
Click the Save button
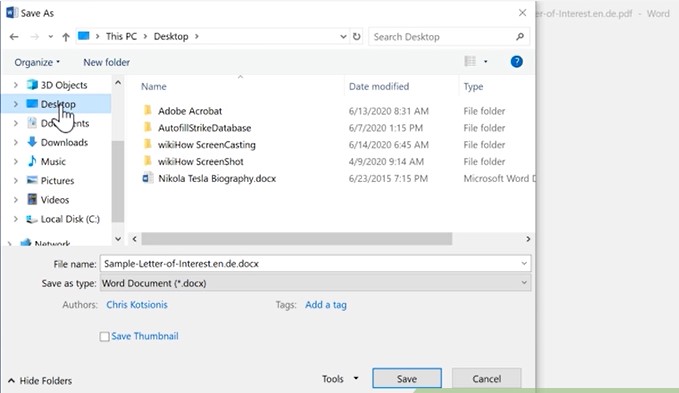[407, 379]
